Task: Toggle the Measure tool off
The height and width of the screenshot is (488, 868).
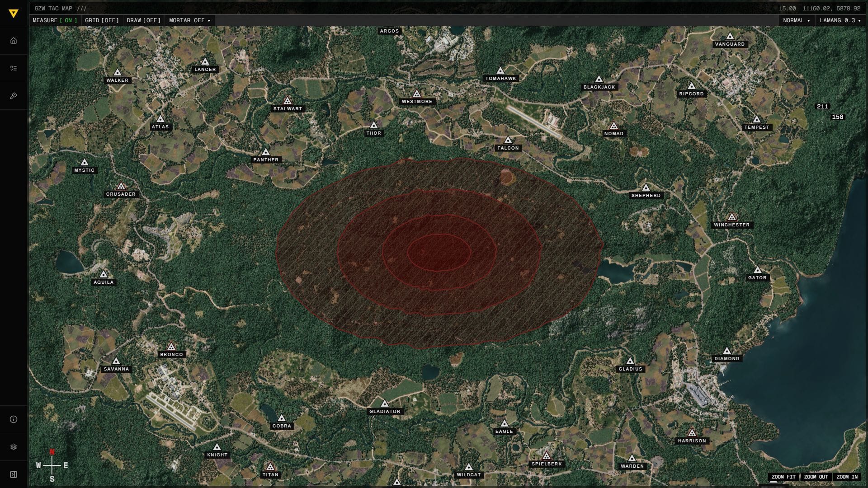Action: [55, 20]
